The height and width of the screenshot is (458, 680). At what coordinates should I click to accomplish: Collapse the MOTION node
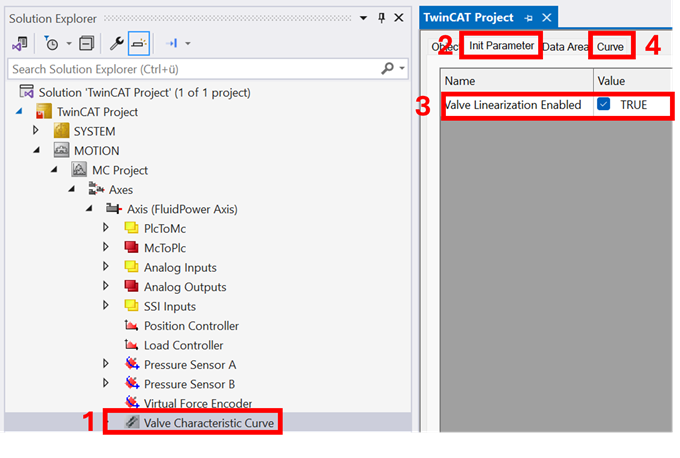[37, 150]
